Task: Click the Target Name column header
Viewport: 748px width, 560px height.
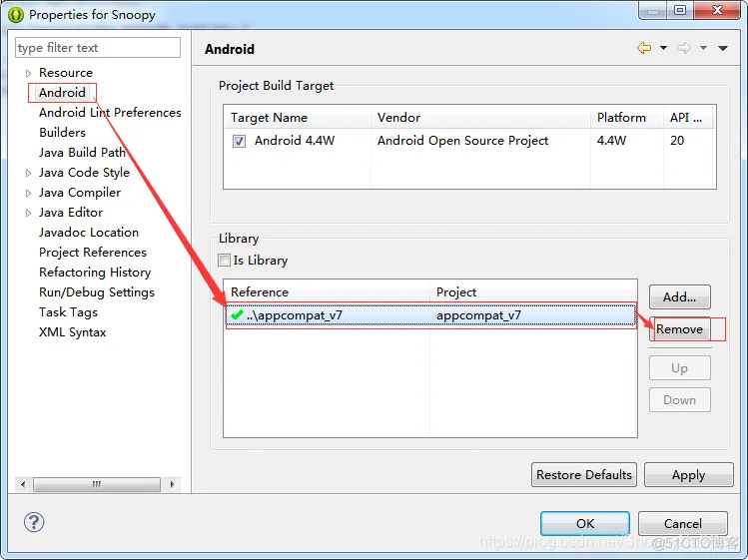Action: [298, 118]
